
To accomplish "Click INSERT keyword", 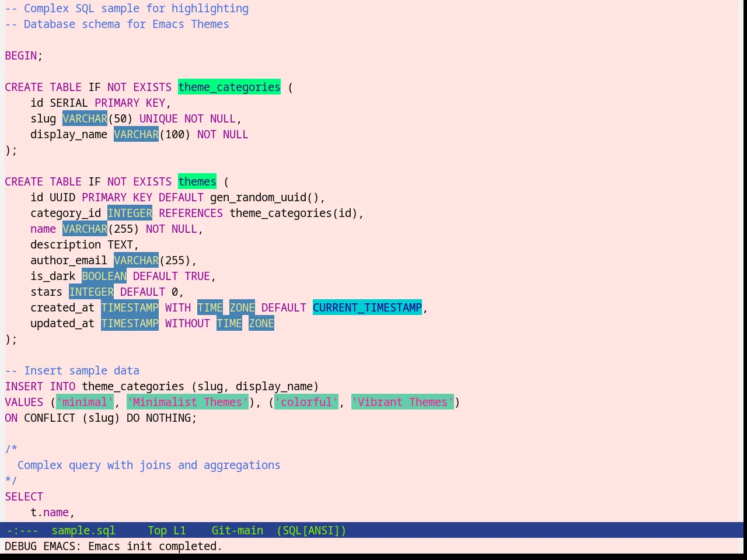I will point(24,386).
